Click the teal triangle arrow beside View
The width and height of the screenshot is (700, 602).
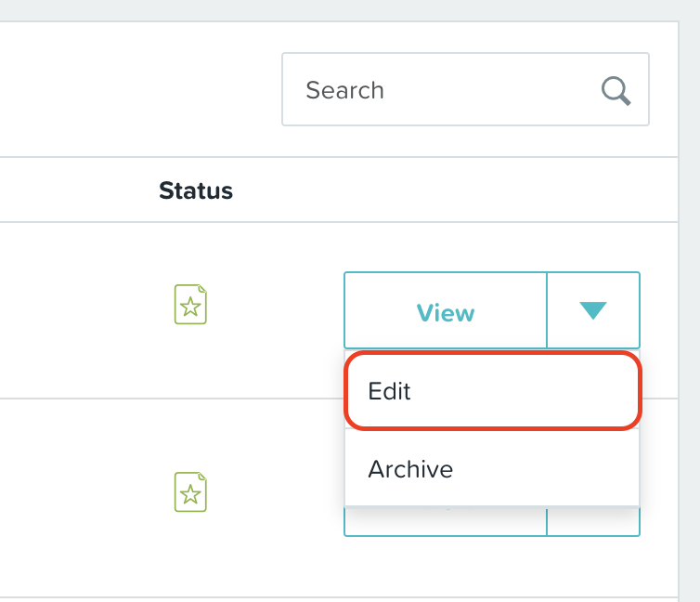[x=593, y=310]
